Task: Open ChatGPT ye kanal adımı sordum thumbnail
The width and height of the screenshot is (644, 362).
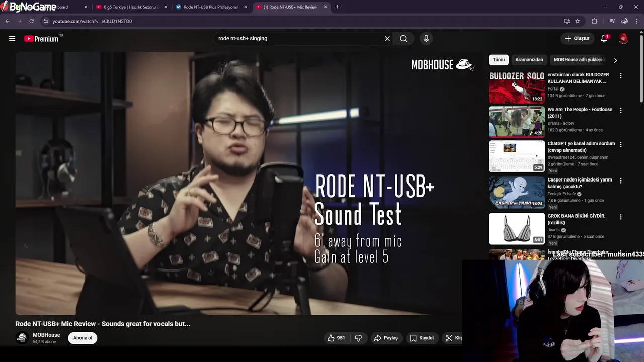Action: coord(517,156)
